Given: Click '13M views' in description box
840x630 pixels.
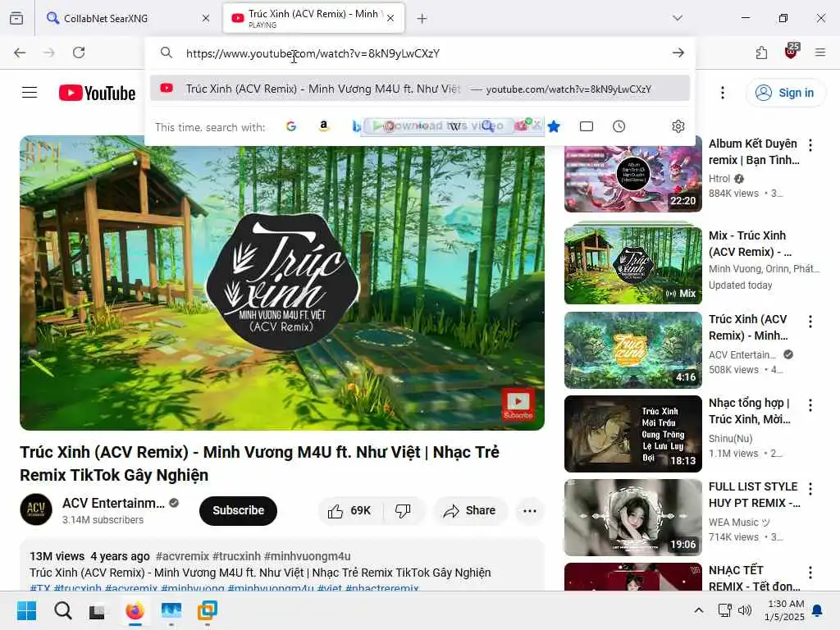Looking at the screenshot, I should 57,556.
